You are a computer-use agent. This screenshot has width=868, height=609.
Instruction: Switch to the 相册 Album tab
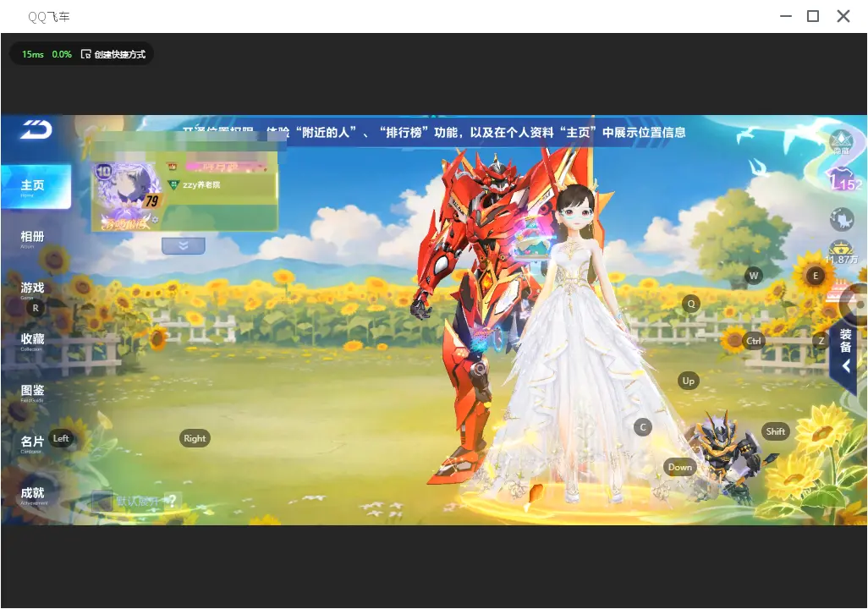point(32,238)
